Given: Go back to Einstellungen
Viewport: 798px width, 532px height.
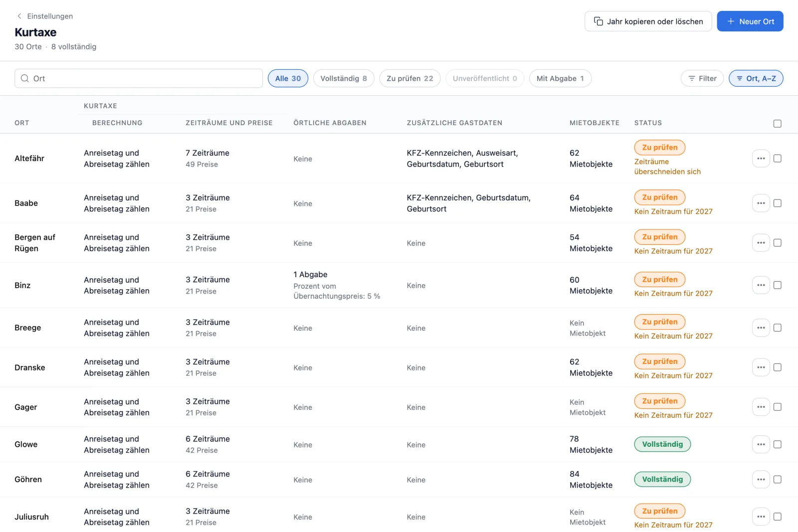Looking at the screenshot, I should tap(45, 16).
